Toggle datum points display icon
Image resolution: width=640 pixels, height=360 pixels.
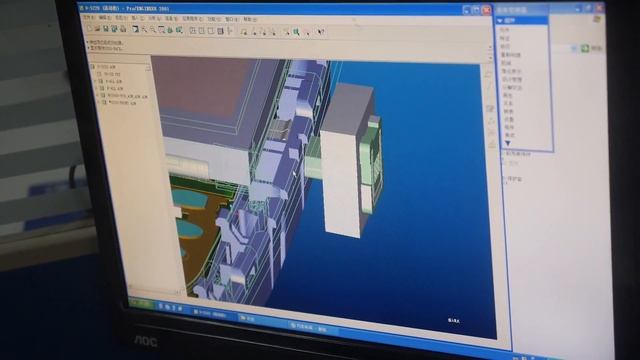(x=264, y=32)
